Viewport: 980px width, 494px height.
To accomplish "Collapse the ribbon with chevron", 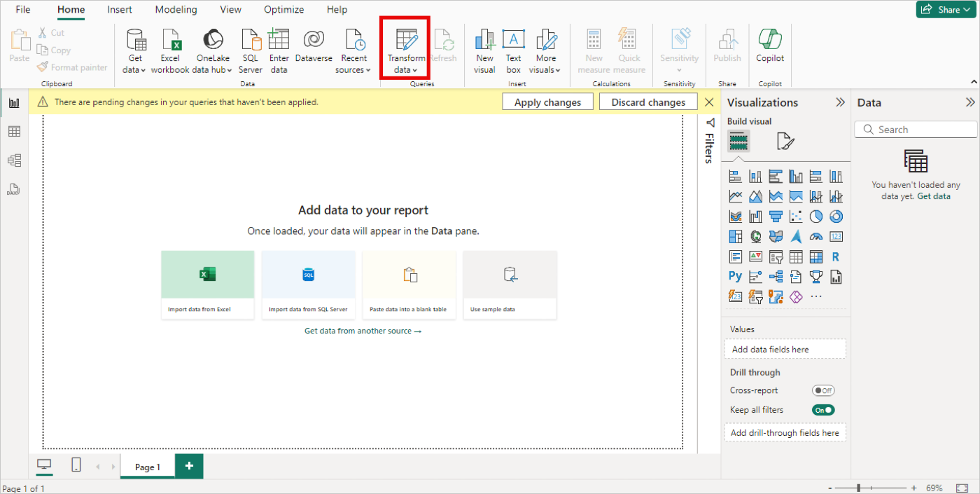I will click(x=972, y=82).
